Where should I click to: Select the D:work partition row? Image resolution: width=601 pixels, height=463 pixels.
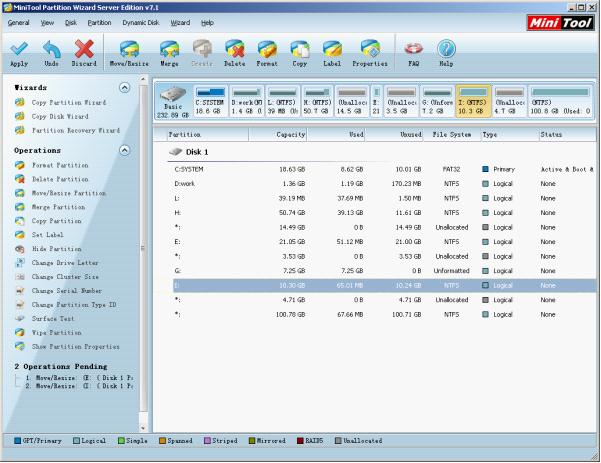pos(384,184)
